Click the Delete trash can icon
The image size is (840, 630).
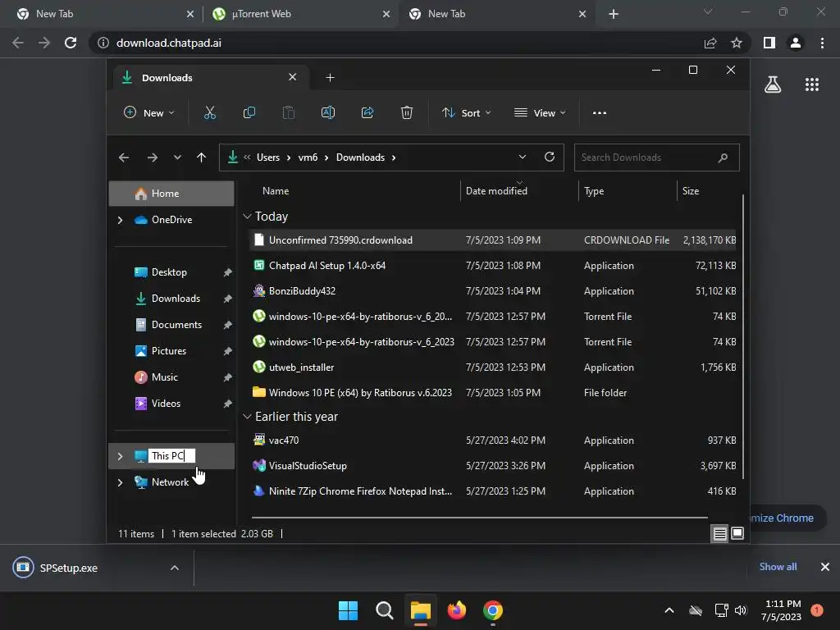pyautogui.click(x=407, y=112)
